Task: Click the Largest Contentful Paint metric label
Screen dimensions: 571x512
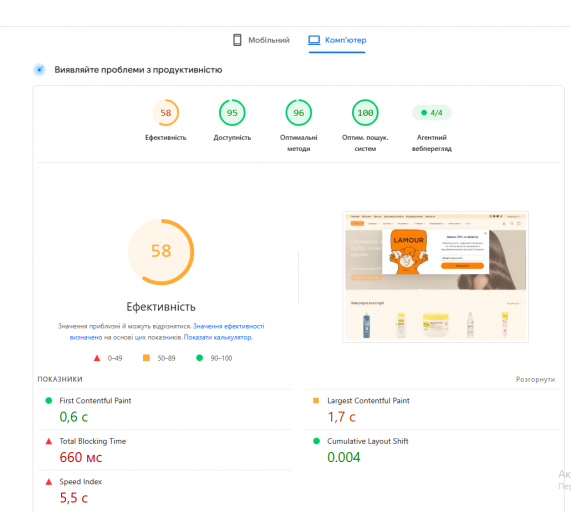Action: tap(368, 401)
